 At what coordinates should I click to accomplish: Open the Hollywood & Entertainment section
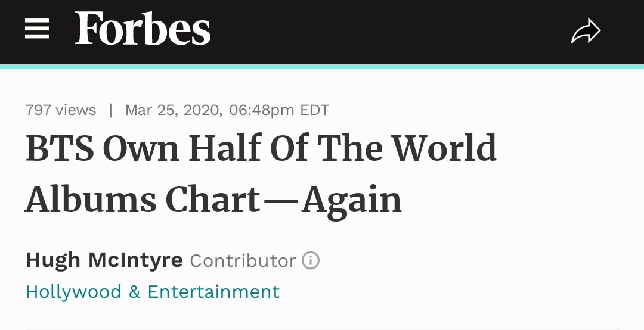(x=152, y=292)
